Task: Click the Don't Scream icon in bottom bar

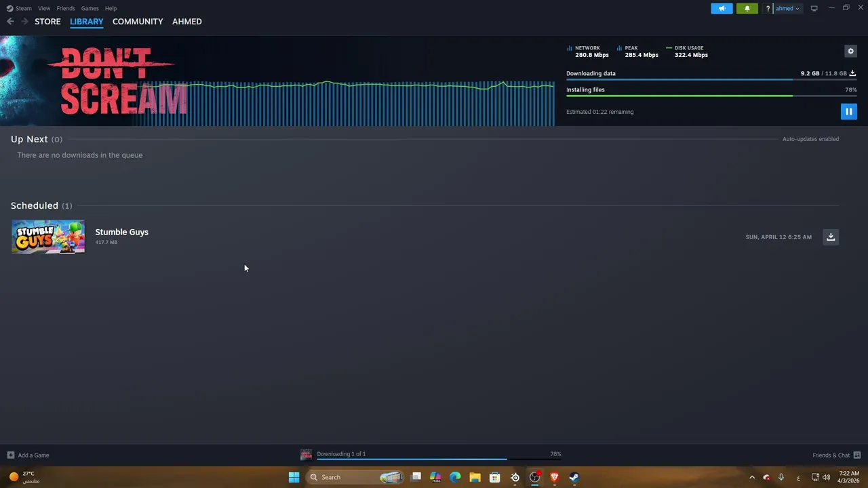Action: point(307,455)
